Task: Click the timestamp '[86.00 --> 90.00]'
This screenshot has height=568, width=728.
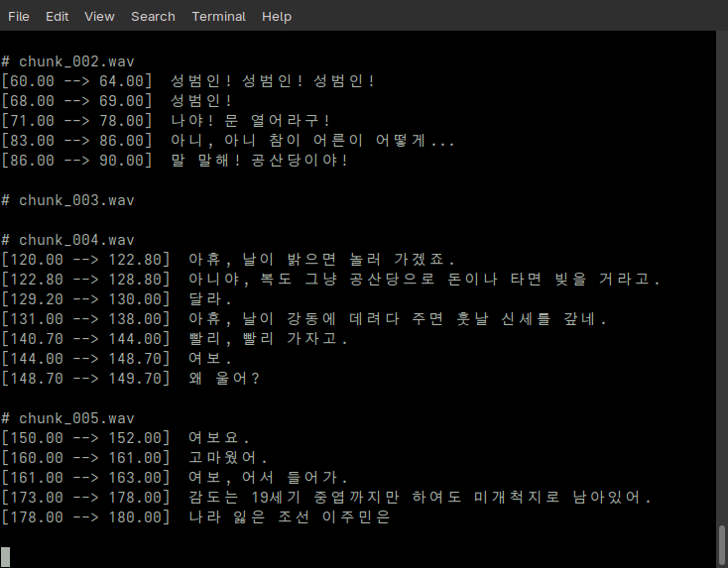Action: tap(76, 161)
